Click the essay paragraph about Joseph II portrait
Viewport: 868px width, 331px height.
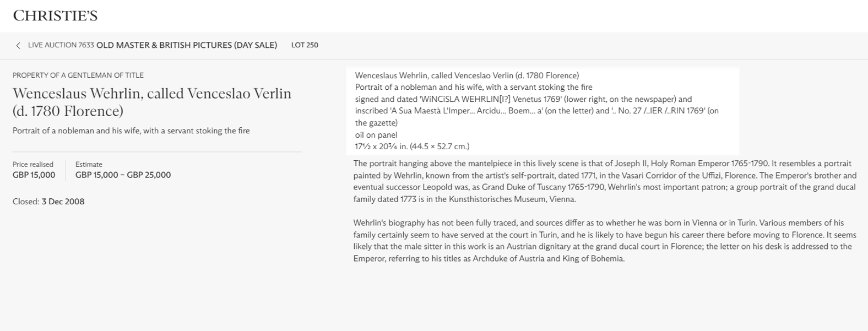[605, 181]
